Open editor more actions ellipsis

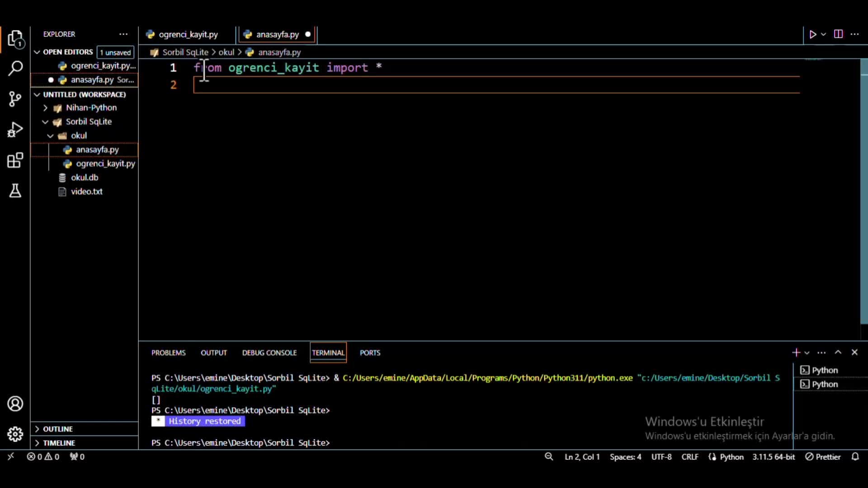(x=854, y=34)
